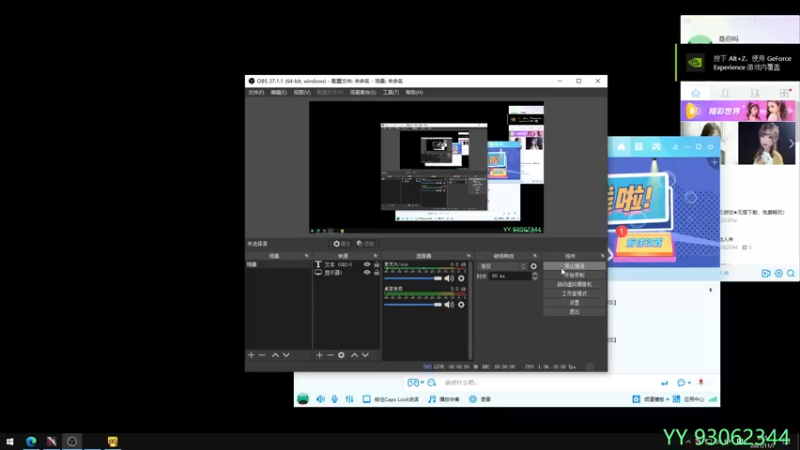800x450 pixels.
Task: Pop out the Controls dock panel
Action: [x=603, y=256]
